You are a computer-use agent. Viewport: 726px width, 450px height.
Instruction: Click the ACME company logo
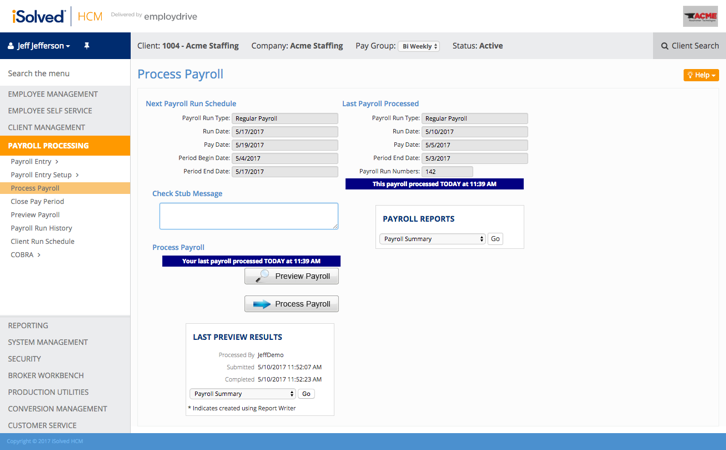[x=700, y=17]
